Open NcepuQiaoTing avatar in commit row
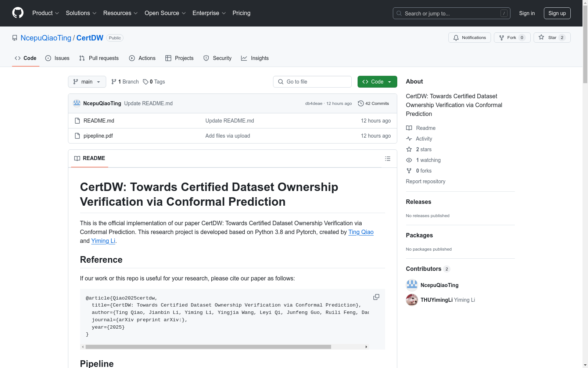This screenshot has height=368, width=588. click(77, 103)
